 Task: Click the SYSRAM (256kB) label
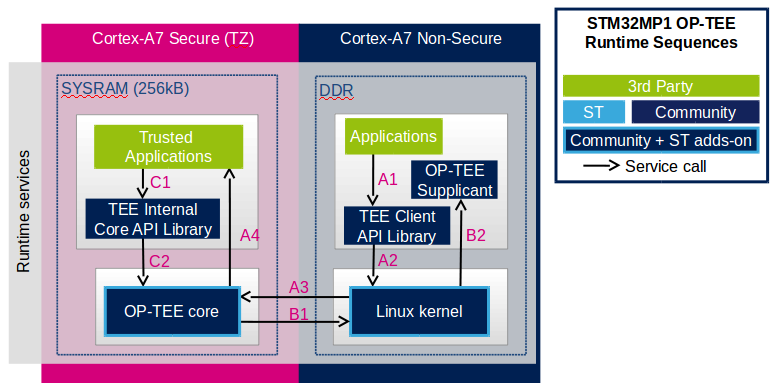(x=125, y=89)
